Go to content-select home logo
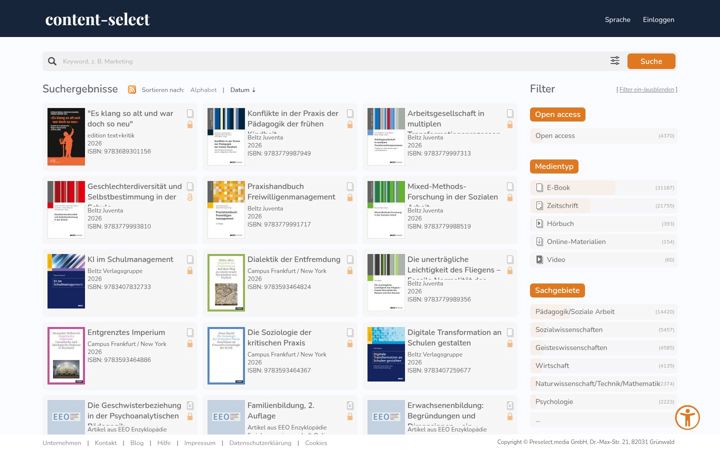The width and height of the screenshot is (720, 450). [x=97, y=19]
